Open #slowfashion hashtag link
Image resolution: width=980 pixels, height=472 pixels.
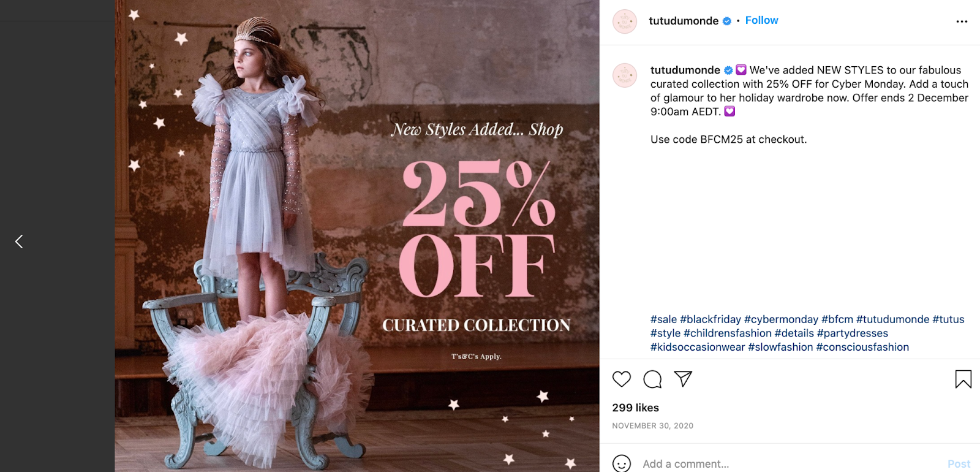780,347
